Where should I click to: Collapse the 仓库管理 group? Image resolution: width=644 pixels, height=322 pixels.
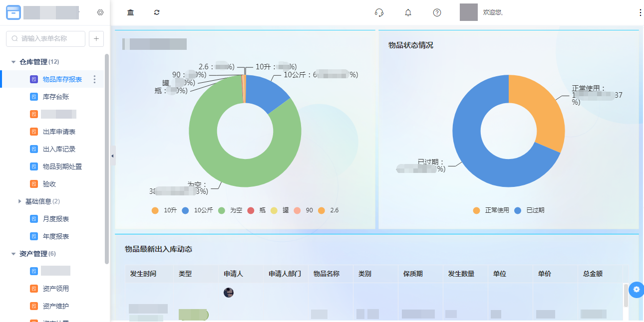[x=13, y=62]
